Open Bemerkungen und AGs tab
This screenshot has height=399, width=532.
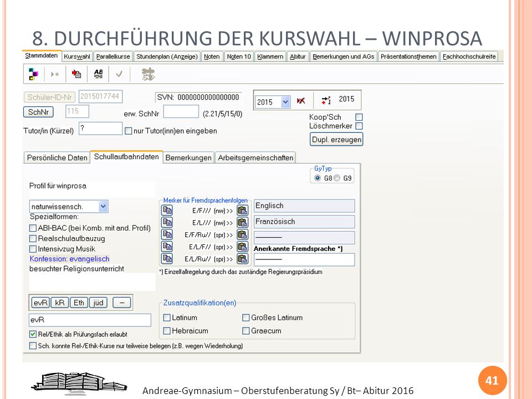point(344,57)
